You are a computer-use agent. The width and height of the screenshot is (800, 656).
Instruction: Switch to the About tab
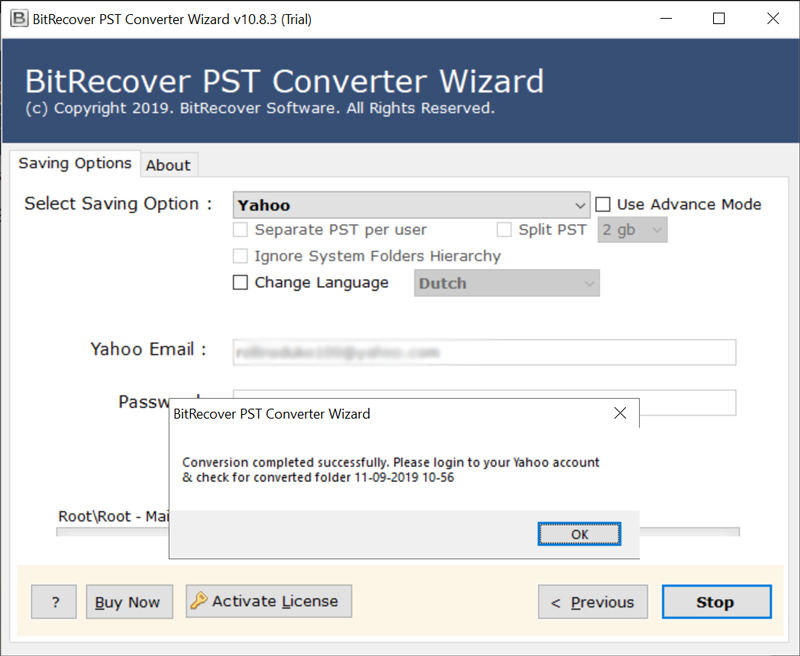pos(168,165)
